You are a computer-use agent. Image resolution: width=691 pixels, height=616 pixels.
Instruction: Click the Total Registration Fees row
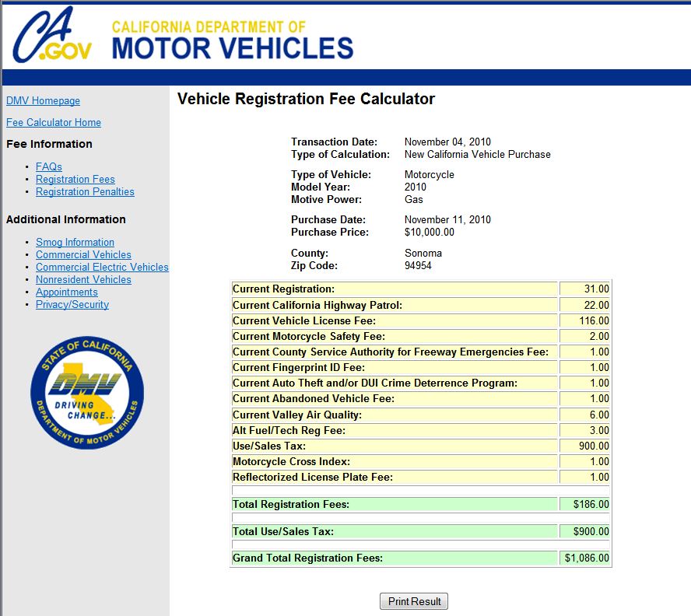coord(389,504)
